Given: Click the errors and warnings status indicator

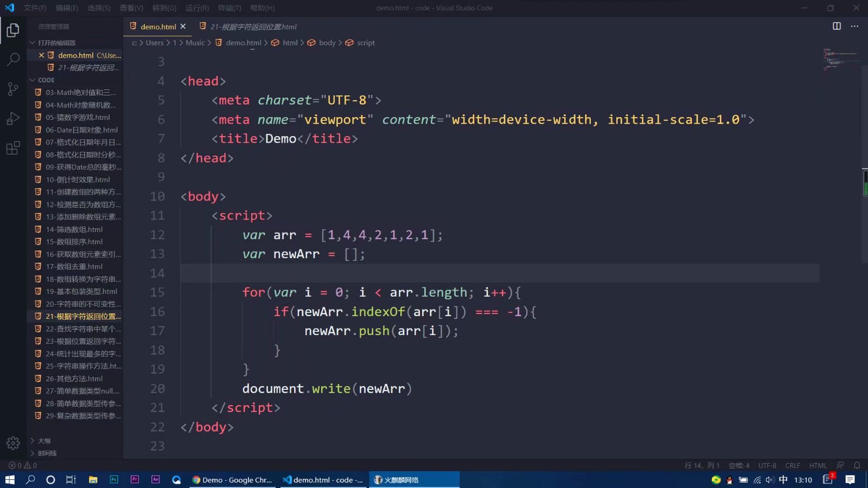Looking at the screenshot, I should pyautogui.click(x=23, y=465).
